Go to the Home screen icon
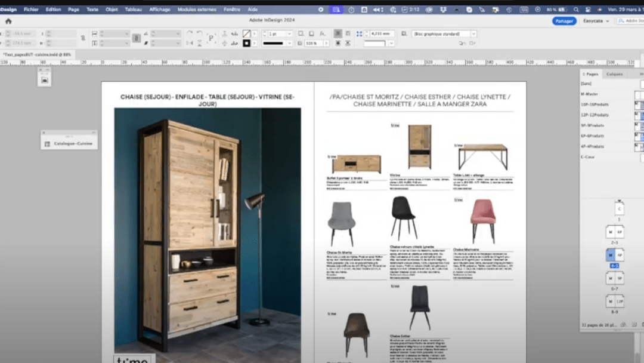 click(8, 21)
